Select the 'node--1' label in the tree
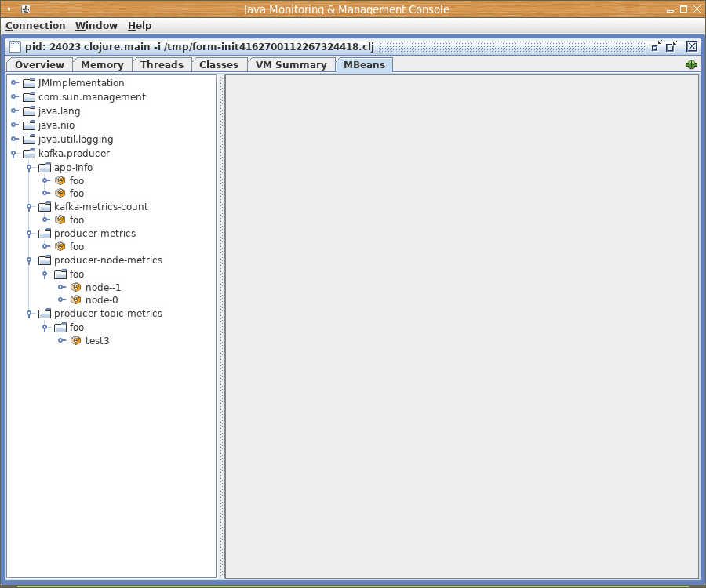This screenshot has height=588, width=706. coord(103,288)
